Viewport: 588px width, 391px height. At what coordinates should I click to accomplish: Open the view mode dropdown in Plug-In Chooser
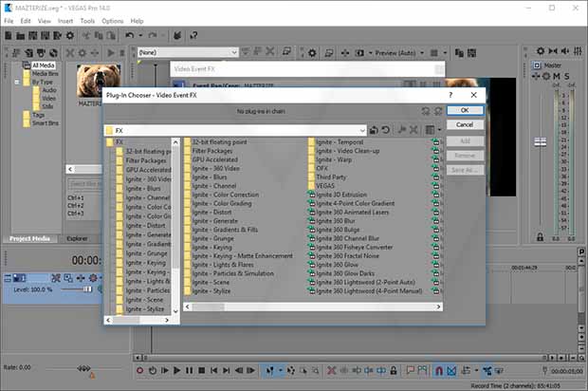coord(439,130)
